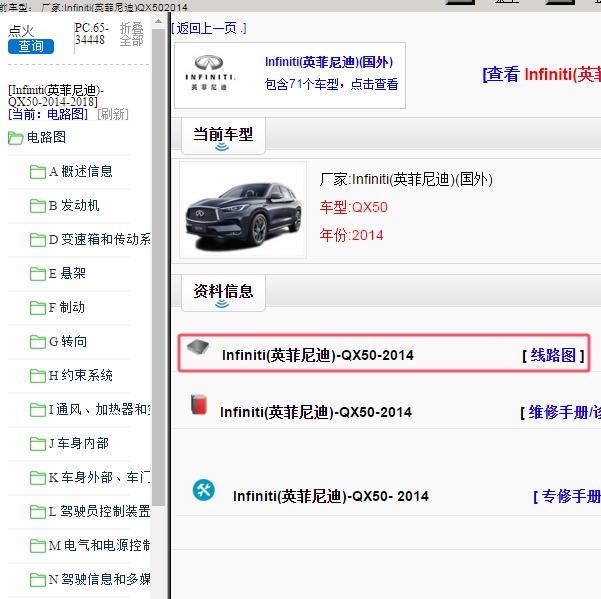Expand B 发动机 tree item
This screenshot has width=601, height=599.
click(x=74, y=206)
